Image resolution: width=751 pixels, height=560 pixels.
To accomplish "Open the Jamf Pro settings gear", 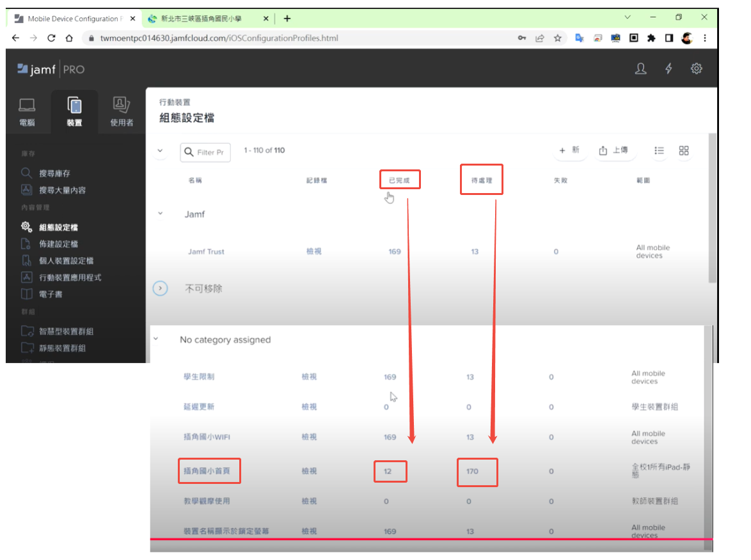I will click(696, 69).
